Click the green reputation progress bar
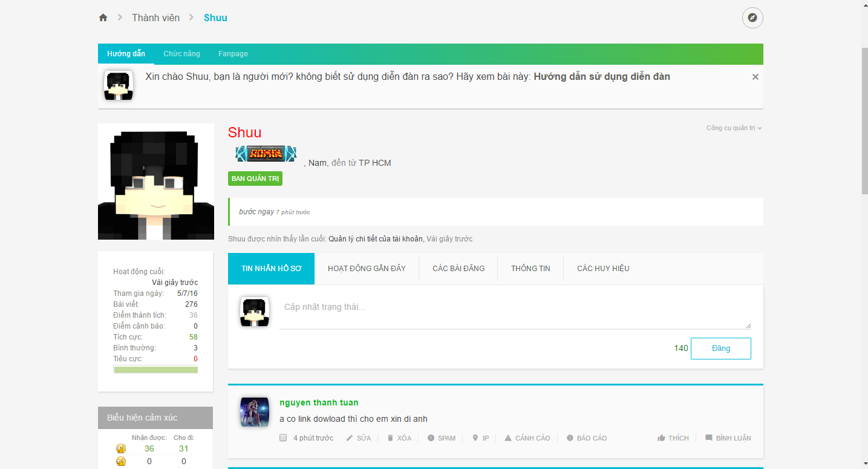Screen dimensions: 868x469 (155, 369)
